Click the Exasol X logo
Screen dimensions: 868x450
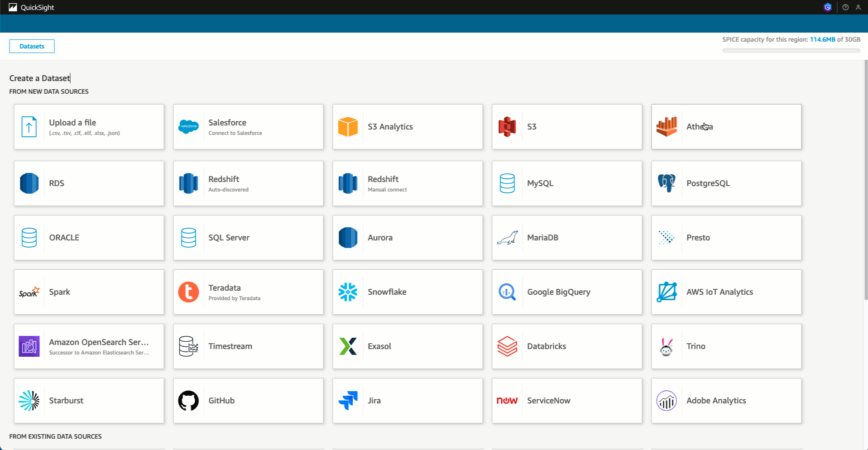click(348, 346)
